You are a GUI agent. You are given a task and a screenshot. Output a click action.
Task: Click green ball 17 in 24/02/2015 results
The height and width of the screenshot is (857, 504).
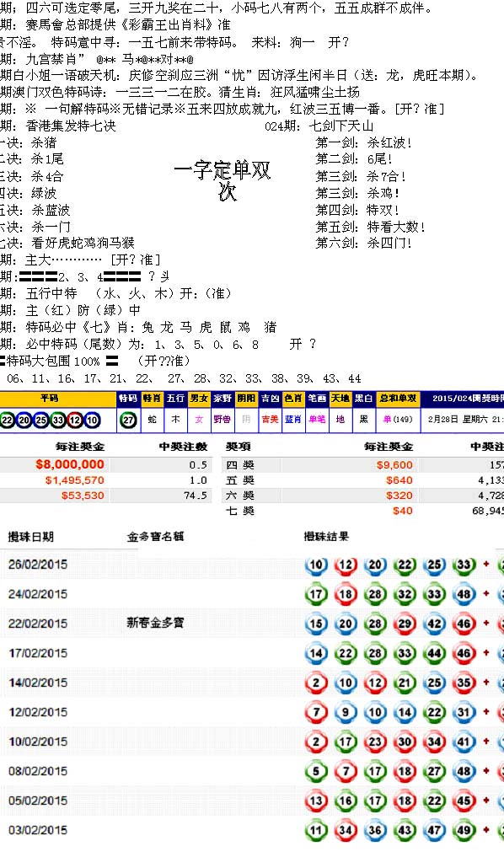tap(316, 594)
